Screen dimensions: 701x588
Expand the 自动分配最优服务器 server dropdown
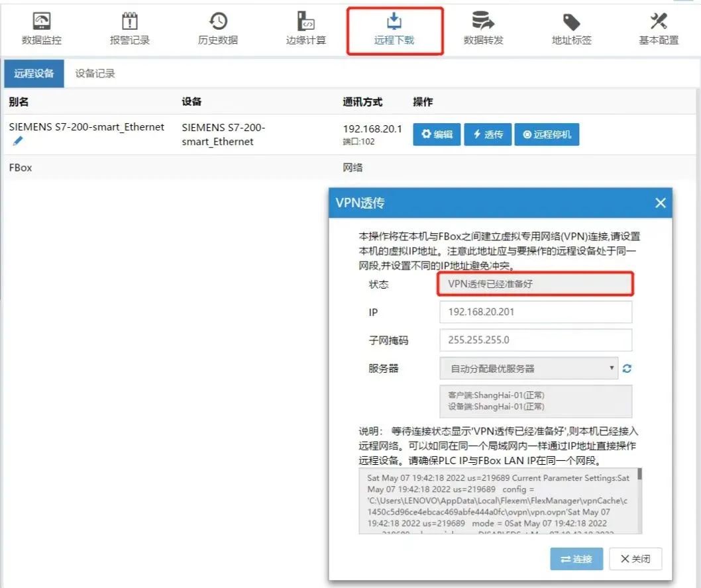[529, 369]
